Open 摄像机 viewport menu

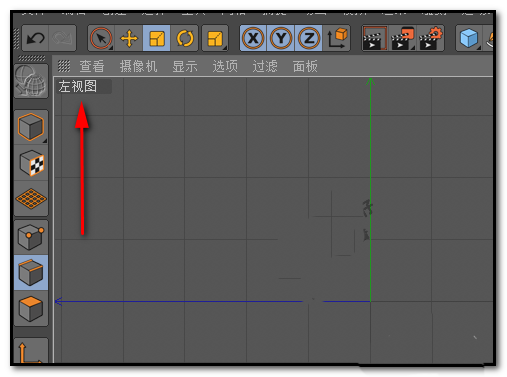(x=138, y=66)
